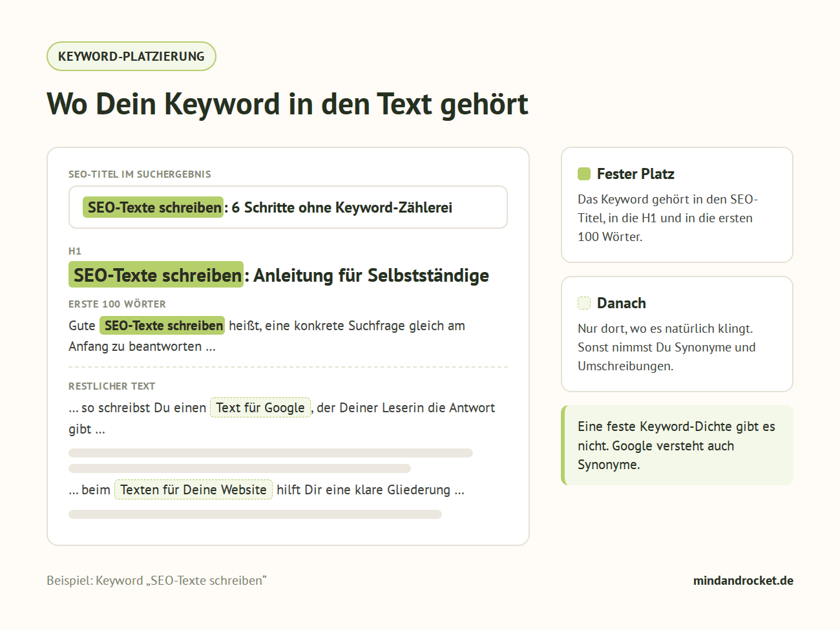Click the dashed "Text für Google" synonym tag

(x=260, y=408)
